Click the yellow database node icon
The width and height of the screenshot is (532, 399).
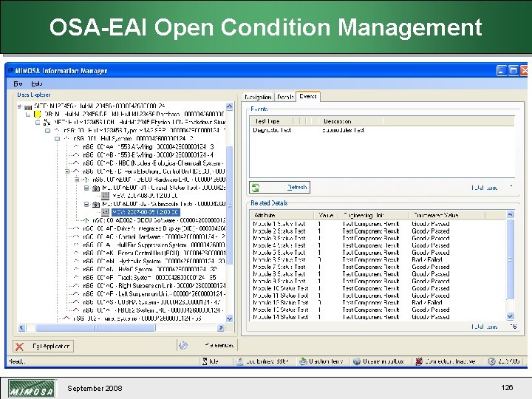38,115
